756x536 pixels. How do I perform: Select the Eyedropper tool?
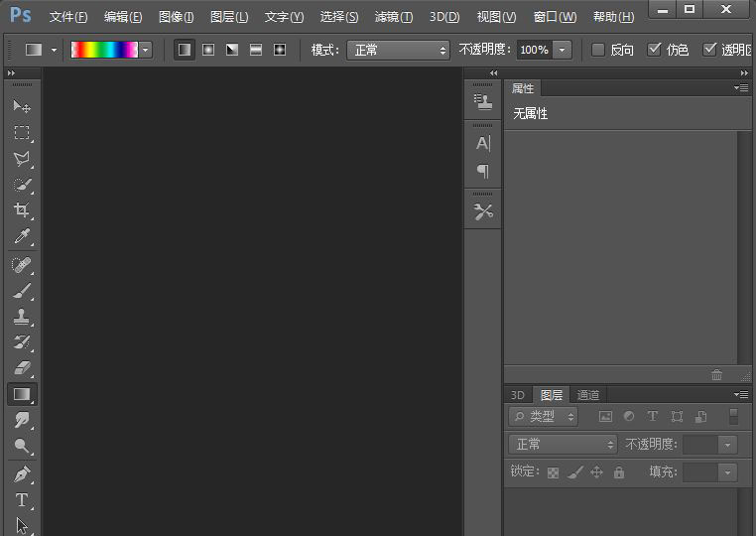tap(22, 236)
